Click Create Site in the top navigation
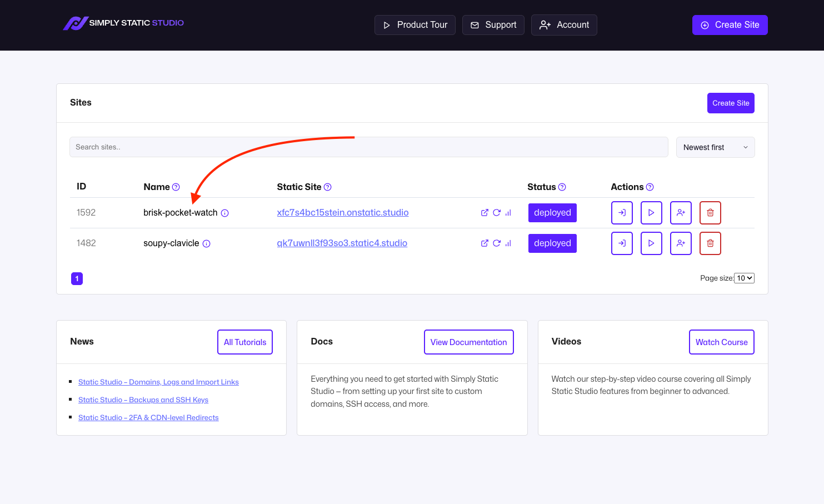 (x=730, y=25)
